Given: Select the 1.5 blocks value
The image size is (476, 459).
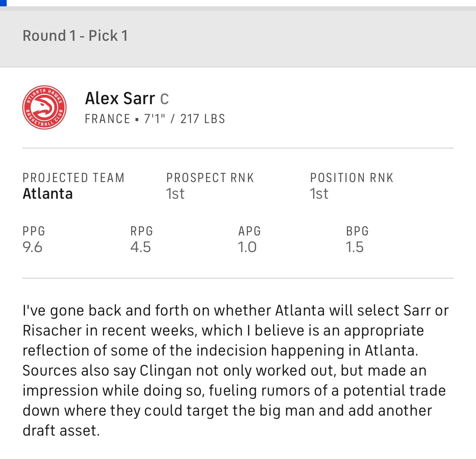Looking at the screenshot, I should (x=355, y=247).
